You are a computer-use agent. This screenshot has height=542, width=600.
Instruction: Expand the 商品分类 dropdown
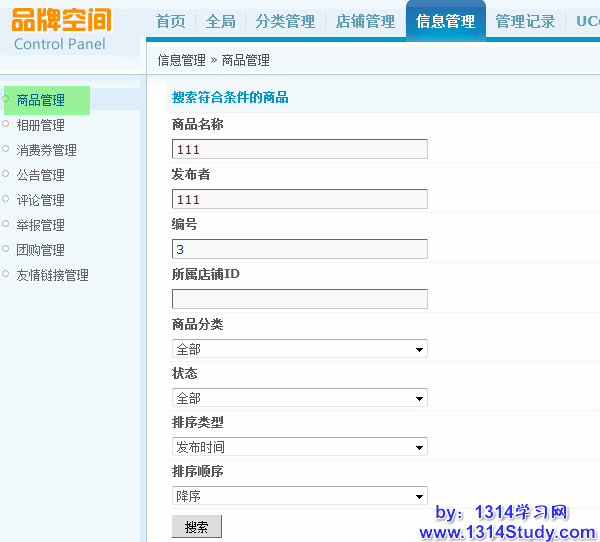click(x=299, y=349)
